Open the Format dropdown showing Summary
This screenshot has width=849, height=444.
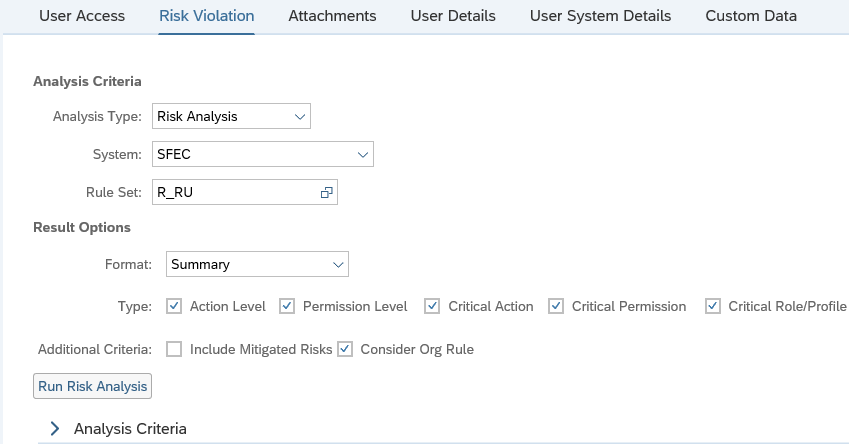tap(336, 264)
